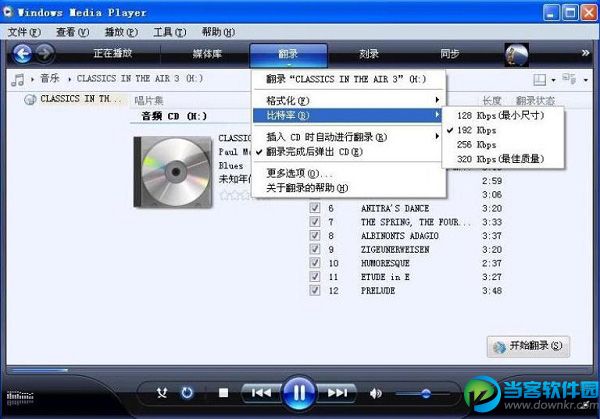The width and height of the screenshot is (600, 419).
Task: Open 关于翻录的帮助 menu entry
Action: [348, 188]
